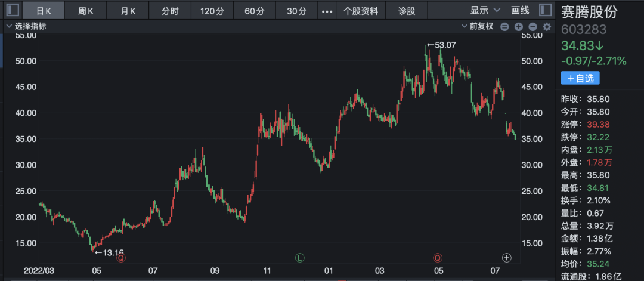
Task: Switch to the 周K weekly tab
Action: click(86, 11)
